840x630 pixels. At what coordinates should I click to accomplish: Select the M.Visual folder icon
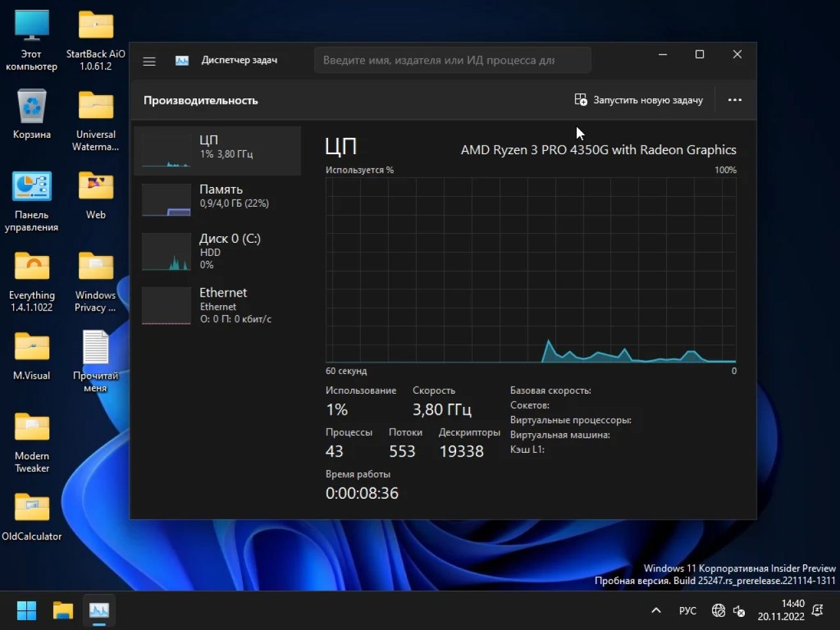31,356
